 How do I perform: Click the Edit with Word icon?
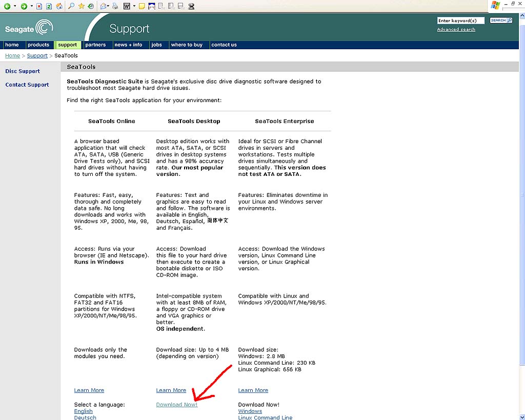pos(127,6)
